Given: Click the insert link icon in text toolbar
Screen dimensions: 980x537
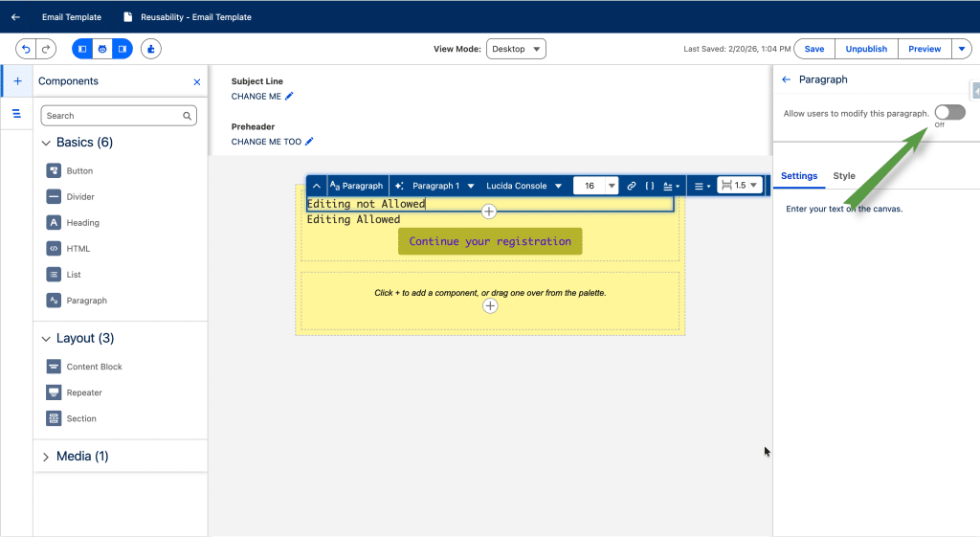Looking at the screenshot, I should (631, 186).
